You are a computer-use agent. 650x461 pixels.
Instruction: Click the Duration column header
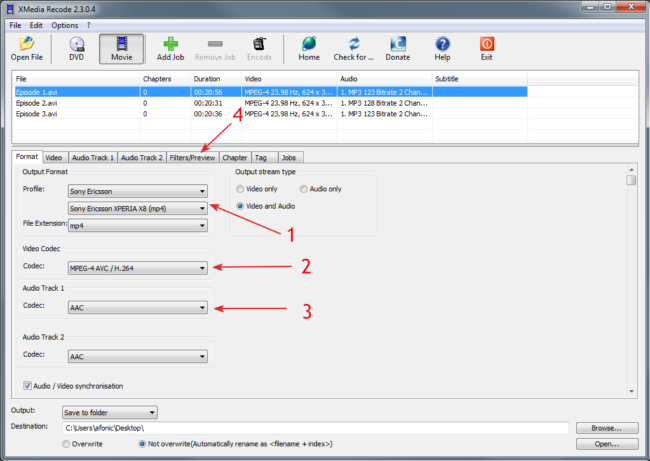coord(216,79)
